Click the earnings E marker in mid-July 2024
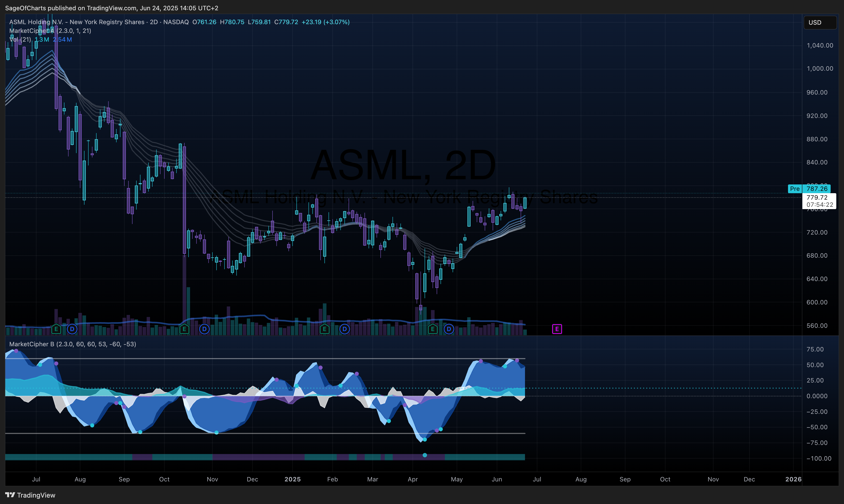The height and width of the screenshot is (504, 844). point(56,329)
